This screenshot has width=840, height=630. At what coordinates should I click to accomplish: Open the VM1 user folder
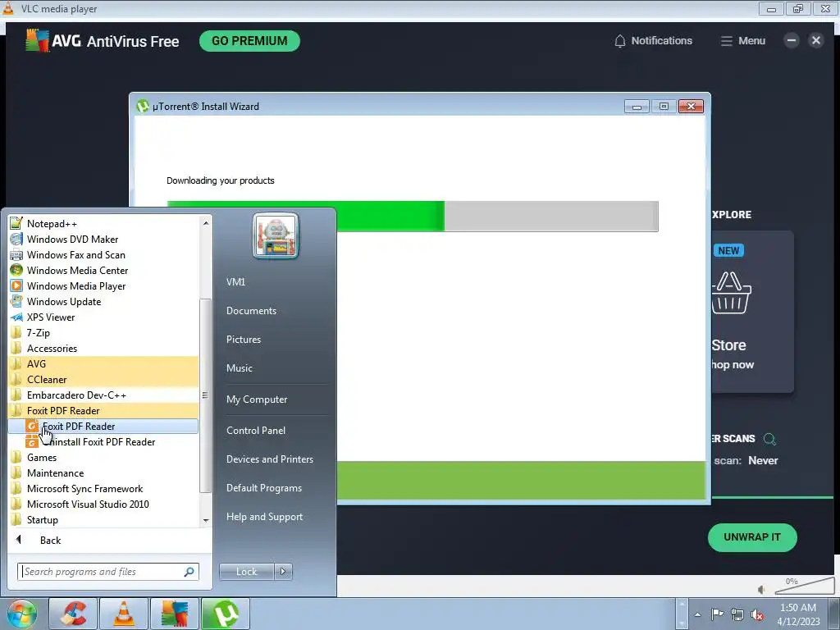235,282
